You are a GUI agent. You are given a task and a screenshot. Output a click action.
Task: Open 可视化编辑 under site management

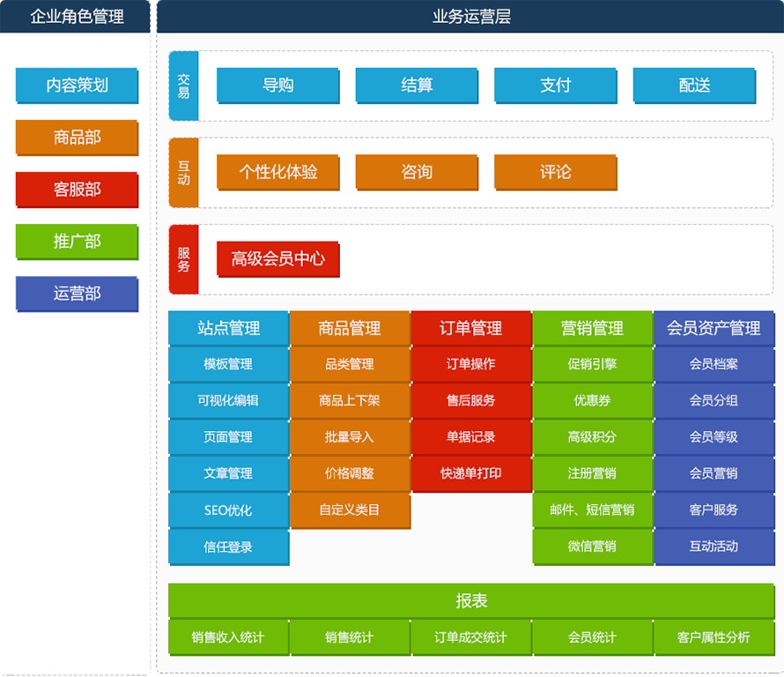click(228, 400)
